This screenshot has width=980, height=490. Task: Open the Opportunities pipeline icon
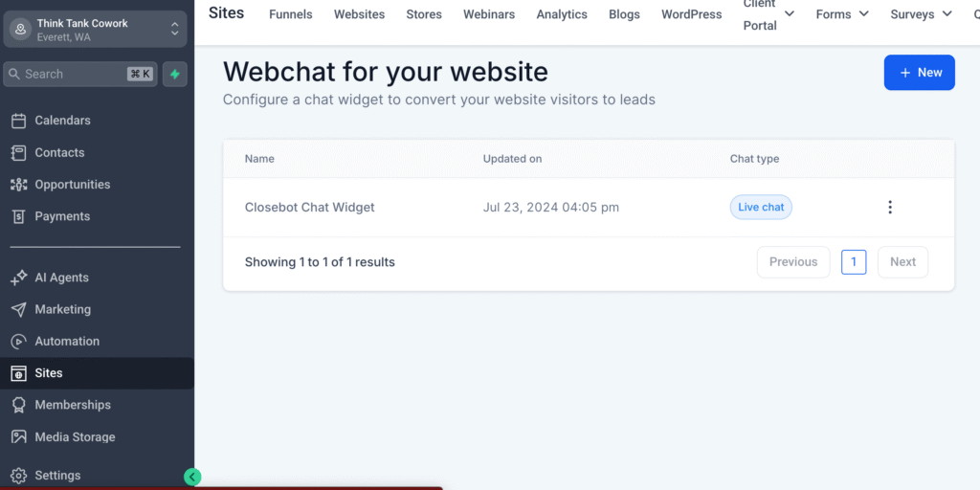[19, 185]
